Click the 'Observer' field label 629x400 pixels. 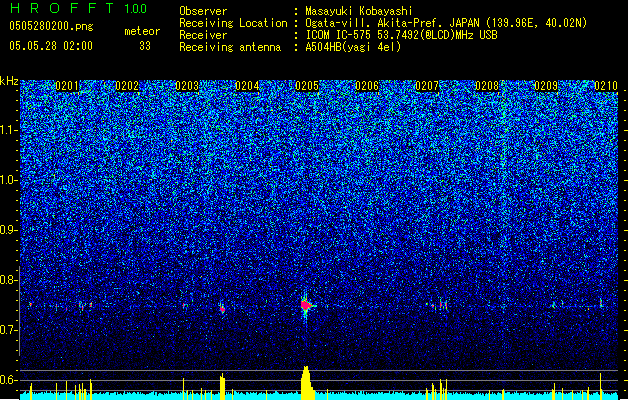click(203, 11)
